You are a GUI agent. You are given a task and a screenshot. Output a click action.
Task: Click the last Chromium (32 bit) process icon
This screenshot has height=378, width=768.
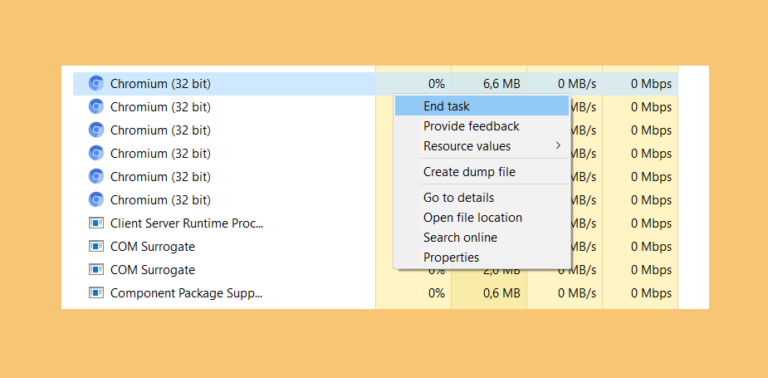tap(96, 200)
